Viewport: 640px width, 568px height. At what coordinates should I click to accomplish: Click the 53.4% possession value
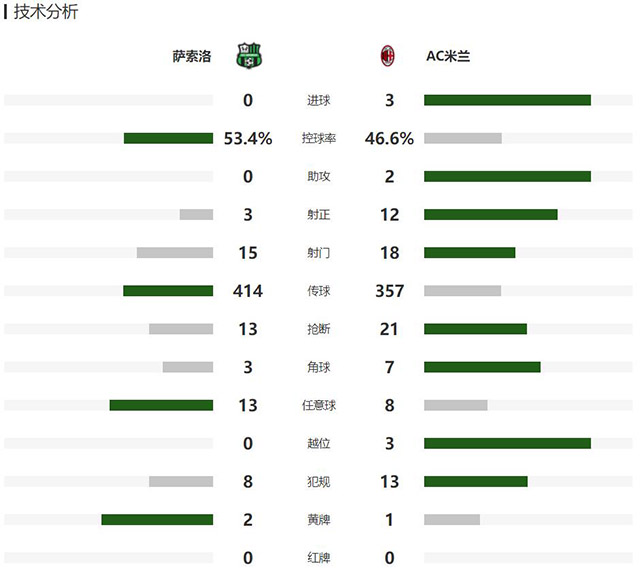pos(248,139)
